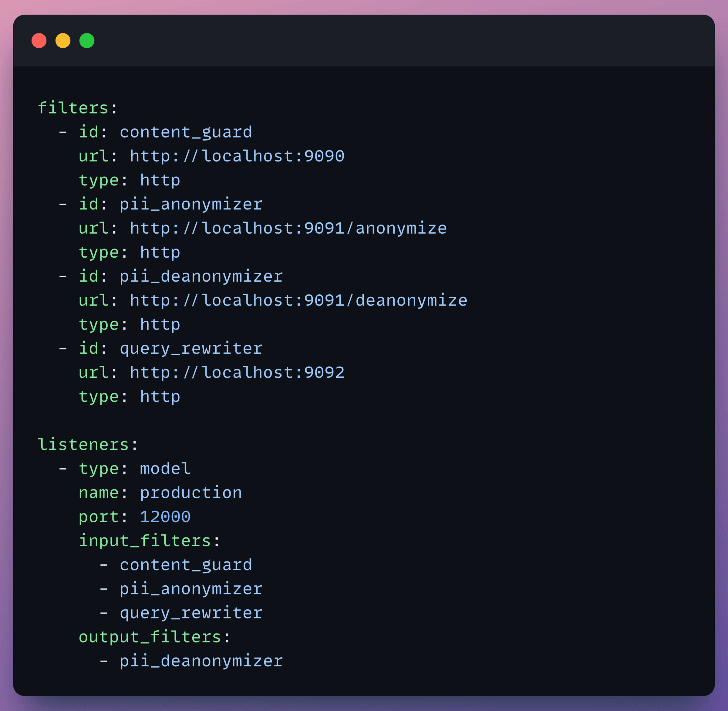Click the http://localhost:9092 URL

237,372
